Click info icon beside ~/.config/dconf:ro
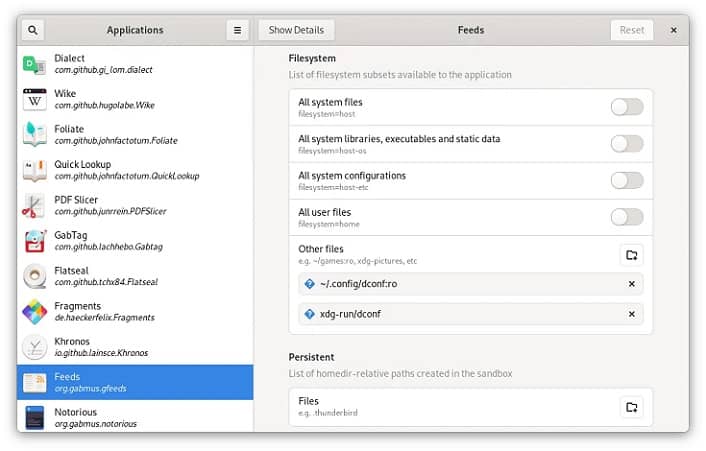 point(309,284)
